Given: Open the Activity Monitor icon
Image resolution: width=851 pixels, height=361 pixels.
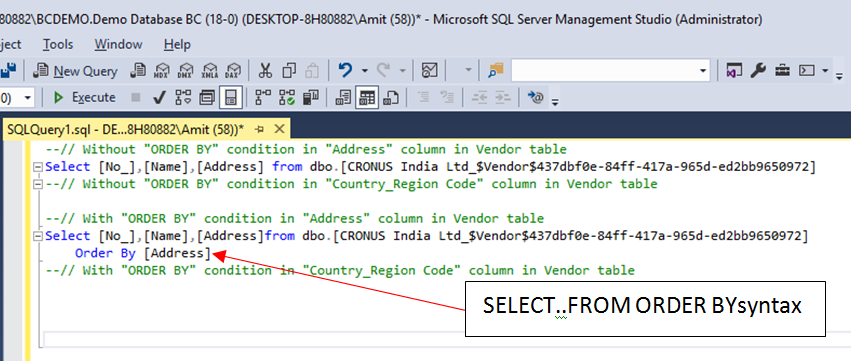Looking at the screenshot, I should (429, 71).
